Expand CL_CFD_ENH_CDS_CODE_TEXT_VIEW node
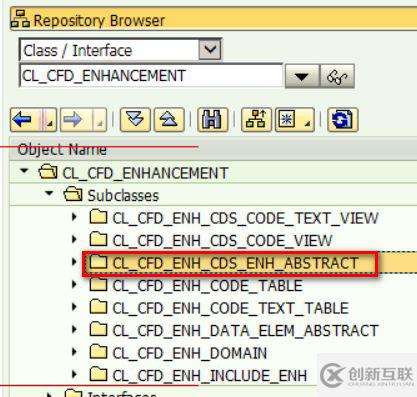 point(74,217)
